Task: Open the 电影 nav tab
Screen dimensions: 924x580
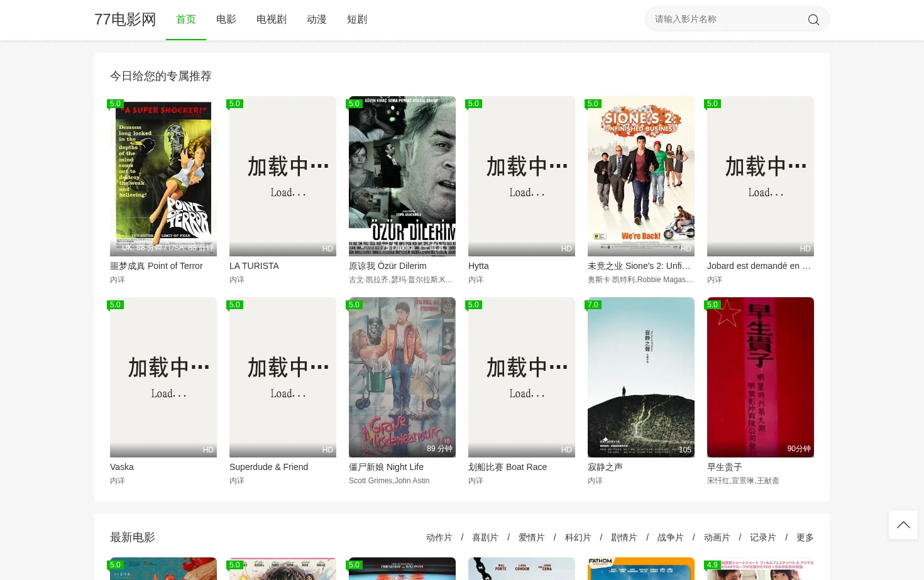Action: tap(226, 19)
